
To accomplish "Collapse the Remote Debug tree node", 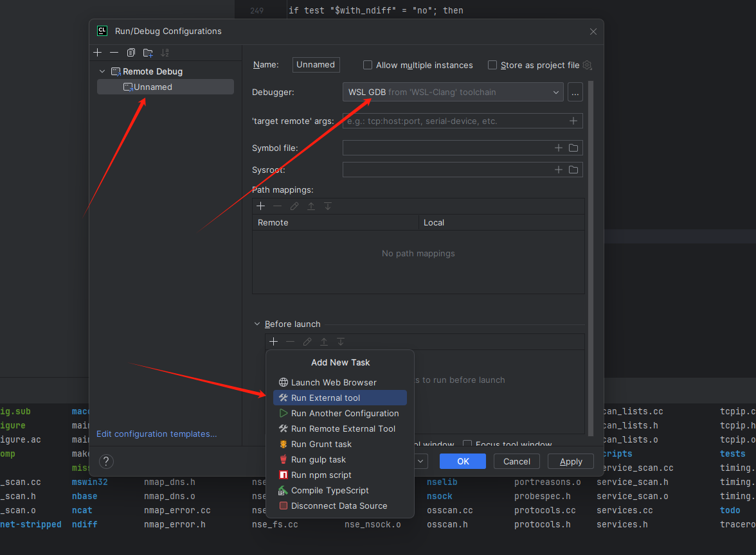I will (x=102, y=71).
